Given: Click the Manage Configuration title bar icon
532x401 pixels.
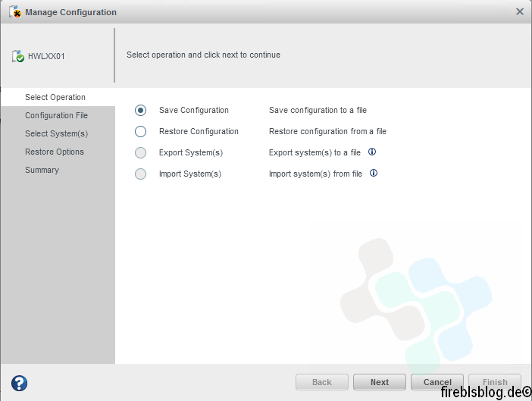Looking at the screenshot, I should 15,12.
